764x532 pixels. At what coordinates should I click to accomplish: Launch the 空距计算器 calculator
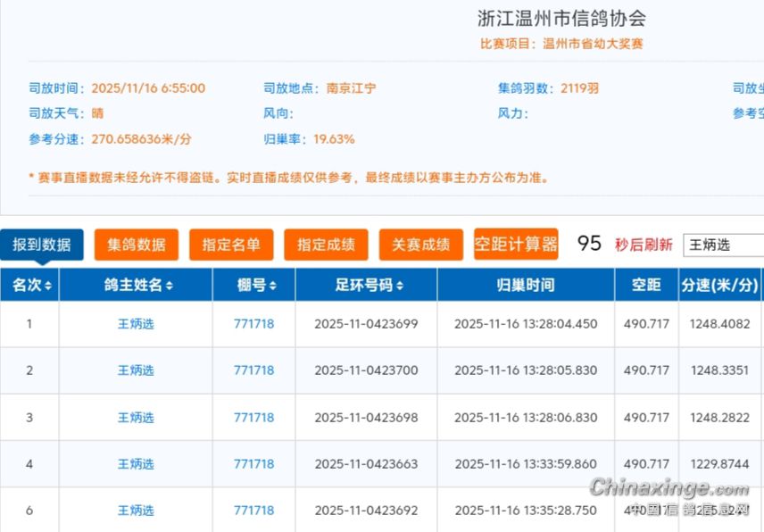point(516,245)
